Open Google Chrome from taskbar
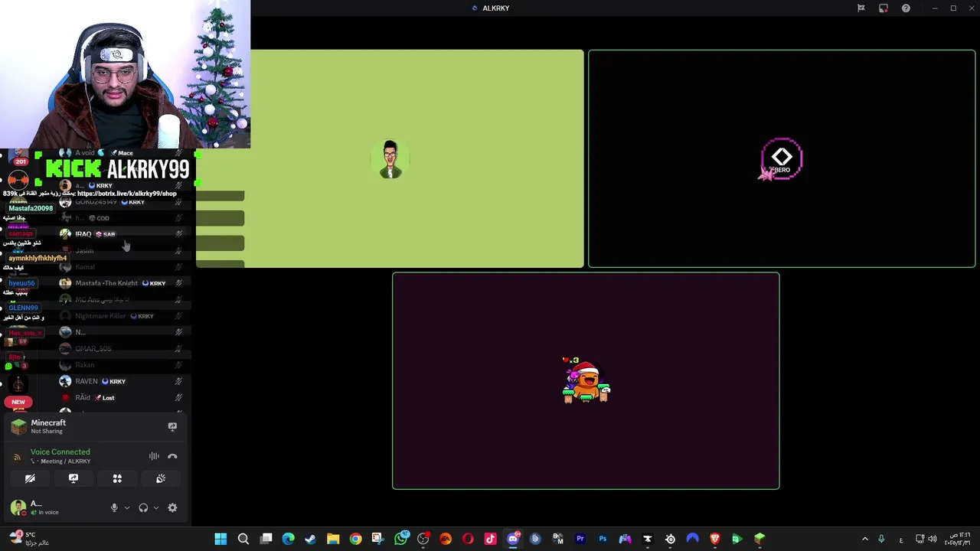 355,539
